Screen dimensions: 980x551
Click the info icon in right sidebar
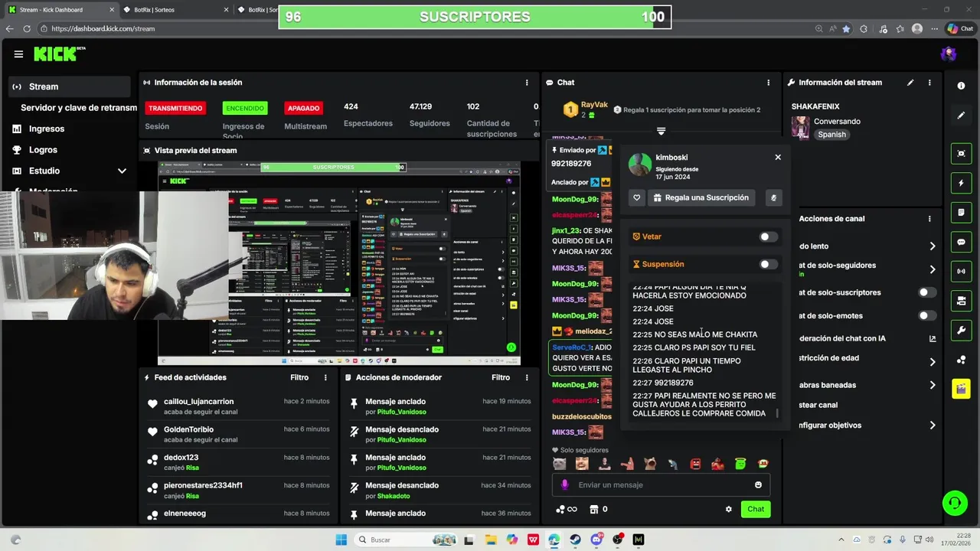coord(961,86)
